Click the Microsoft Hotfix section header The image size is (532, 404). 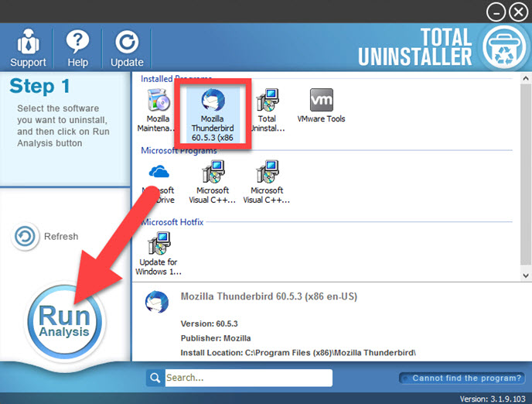coord(172,222)
